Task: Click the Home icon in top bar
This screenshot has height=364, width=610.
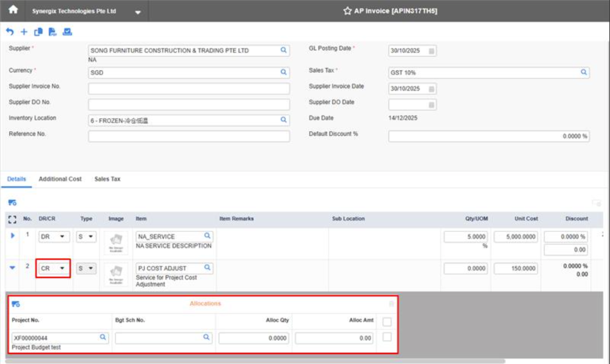Action: [x=13, y=10]
